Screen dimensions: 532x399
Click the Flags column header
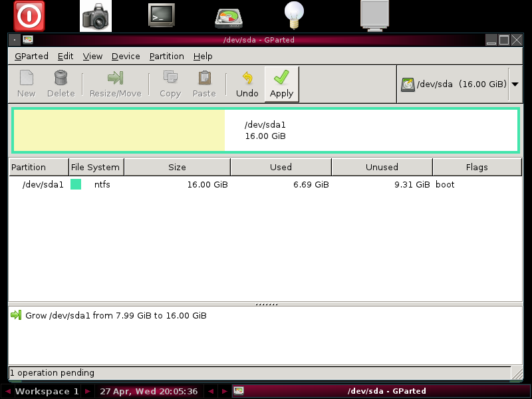click(x=477, y=167)
